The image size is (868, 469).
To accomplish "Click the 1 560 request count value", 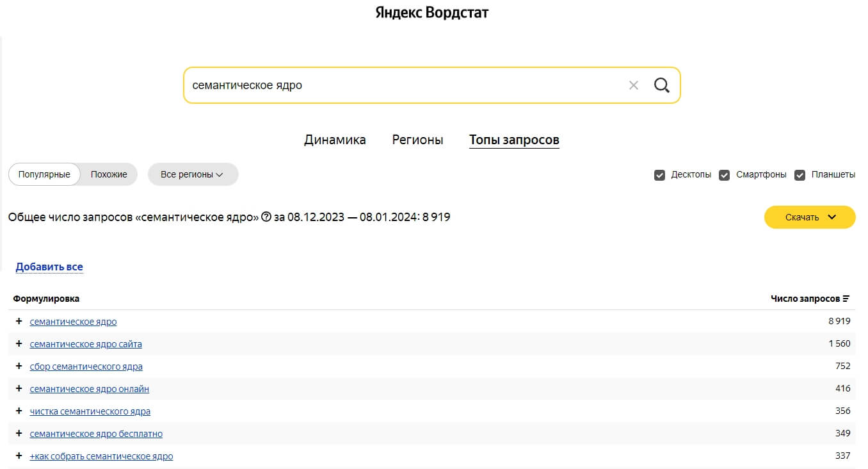I will click(839, 343).
